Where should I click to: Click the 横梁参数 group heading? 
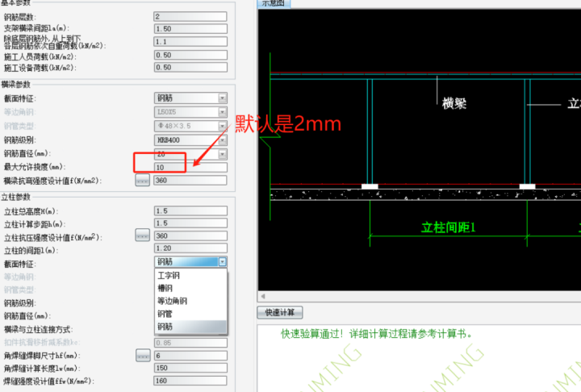[x=16, y=85]
